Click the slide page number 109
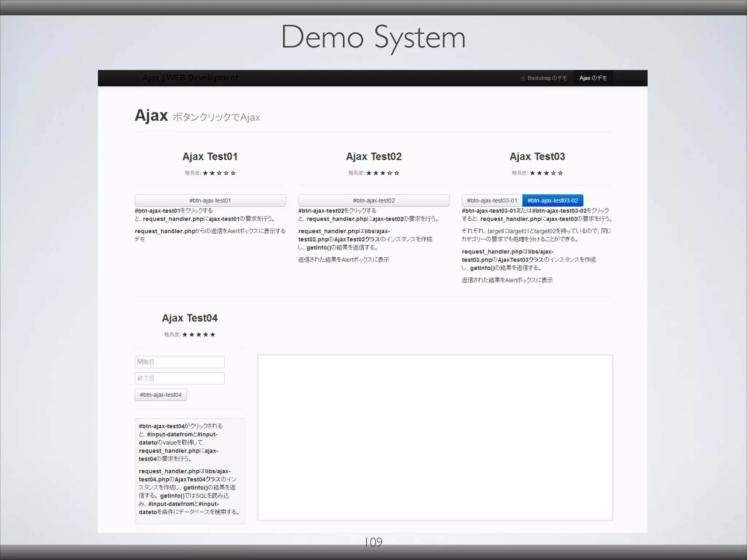 click(373, 542)
